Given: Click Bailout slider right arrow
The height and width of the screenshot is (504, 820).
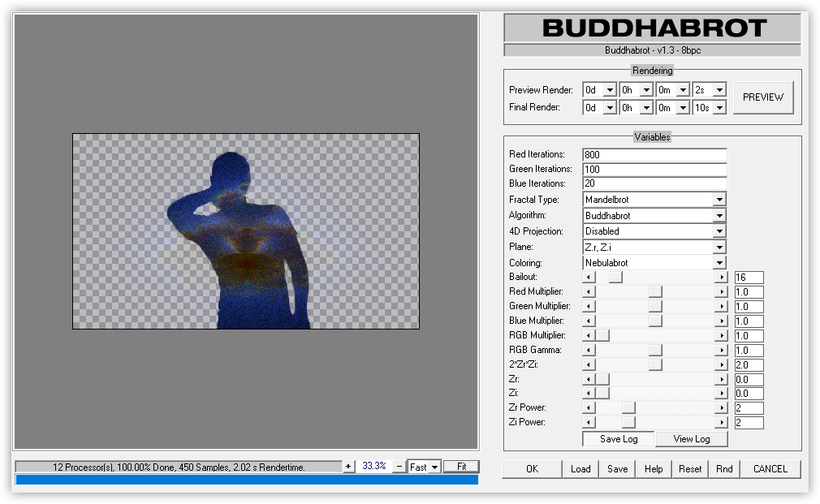Looking at the screenshot, I should click(721, 277).
